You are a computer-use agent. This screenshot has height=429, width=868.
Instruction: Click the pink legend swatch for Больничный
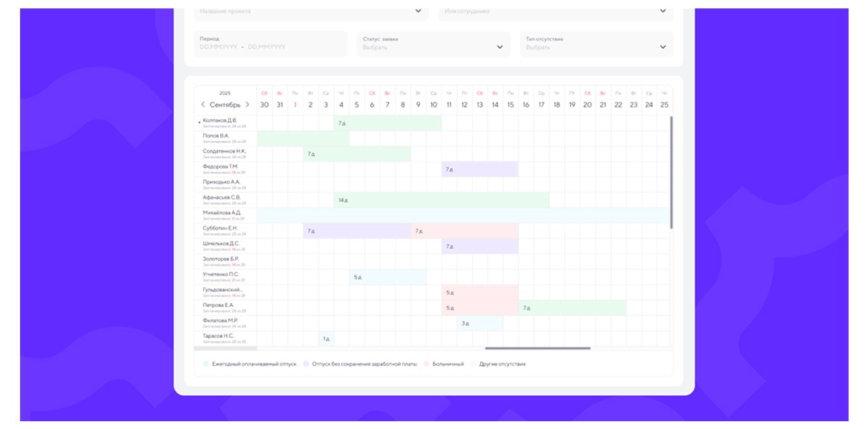[426, 364]
